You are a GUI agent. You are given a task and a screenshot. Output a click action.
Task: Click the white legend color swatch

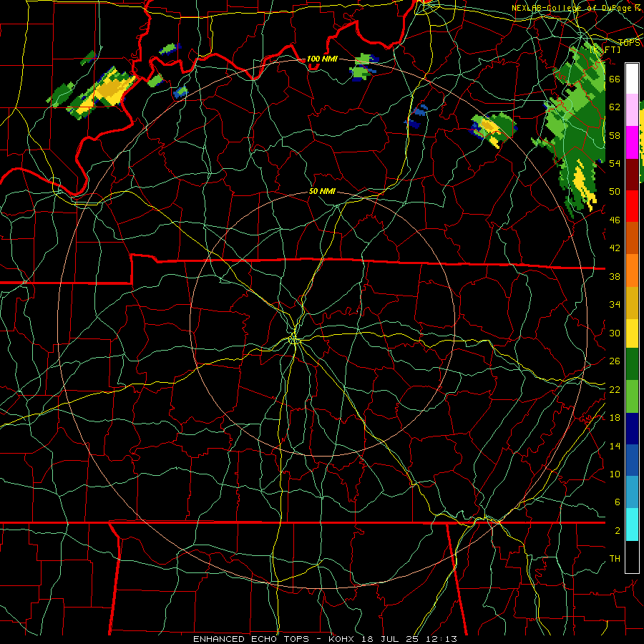632,79
